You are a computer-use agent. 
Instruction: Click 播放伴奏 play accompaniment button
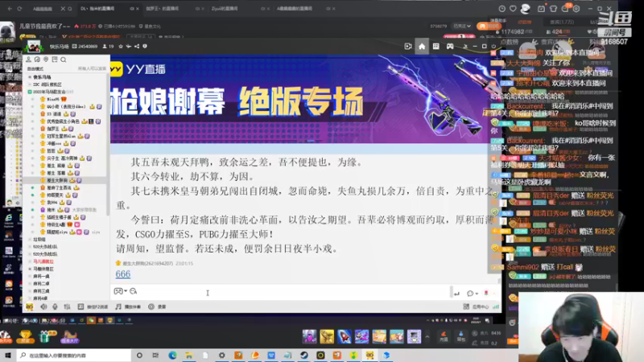[128, 306]
